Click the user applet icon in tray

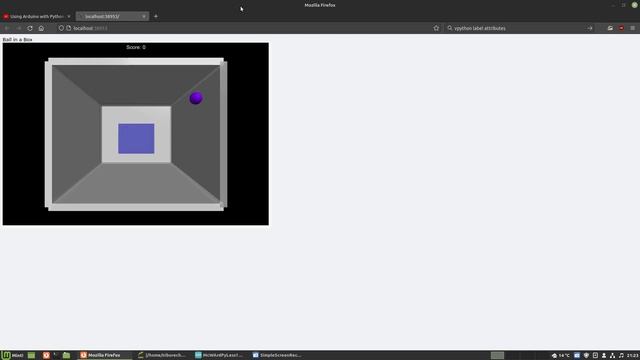click(604, 355)
